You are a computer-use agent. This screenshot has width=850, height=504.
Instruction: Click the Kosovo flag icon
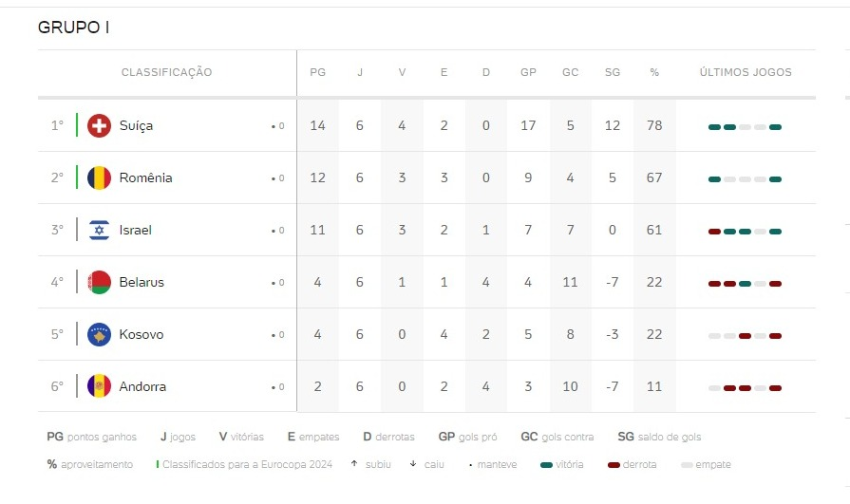point(99,334)
